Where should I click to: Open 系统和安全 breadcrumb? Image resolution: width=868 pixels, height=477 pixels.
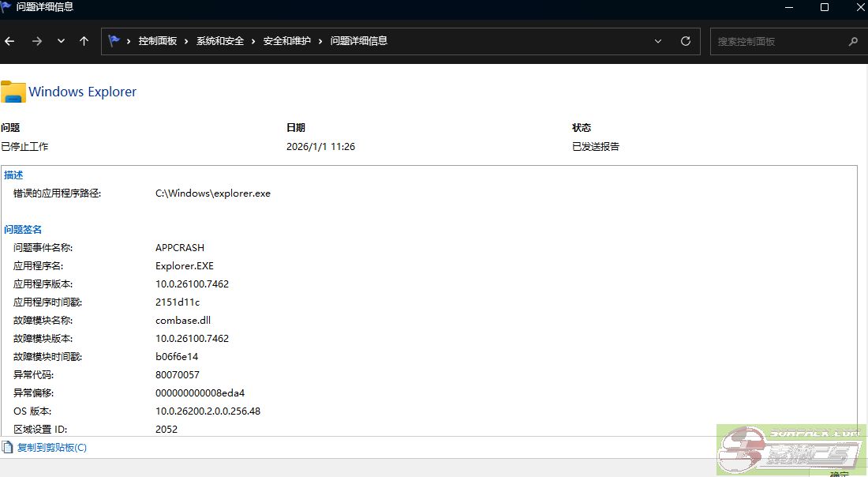220,41
